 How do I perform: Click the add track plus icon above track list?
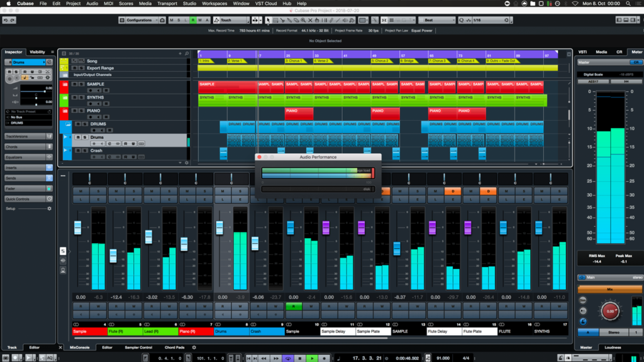pos(180,52)
